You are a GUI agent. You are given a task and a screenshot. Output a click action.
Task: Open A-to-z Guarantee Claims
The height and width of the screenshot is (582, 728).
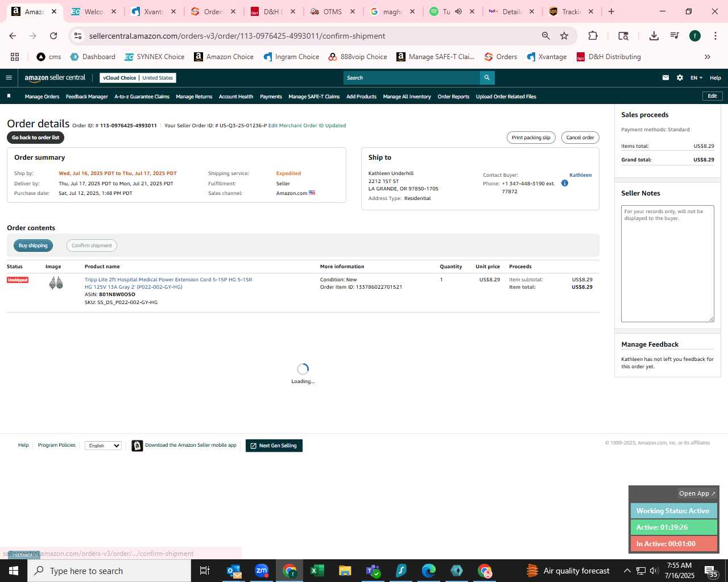pos(142,97)
